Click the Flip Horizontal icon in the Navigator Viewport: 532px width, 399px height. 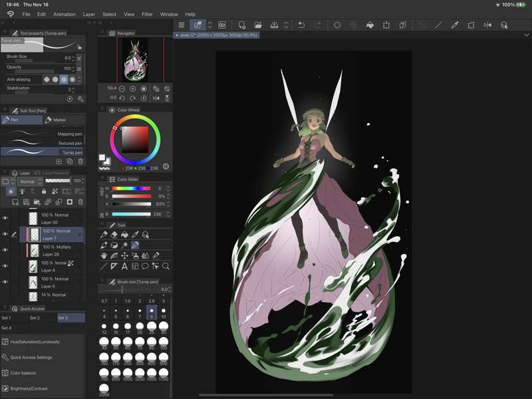[156, 98]
